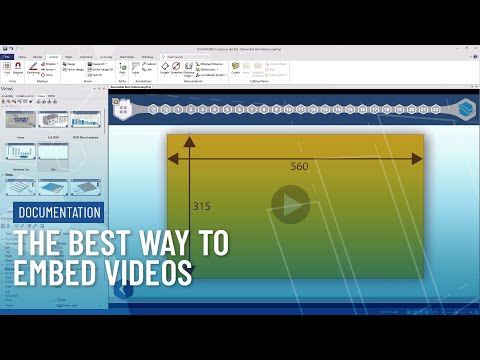The height and width of the screenshot is (360, 480).
Task: Open the Image 2D dropdown arrow
Action: tap(106, 64)
